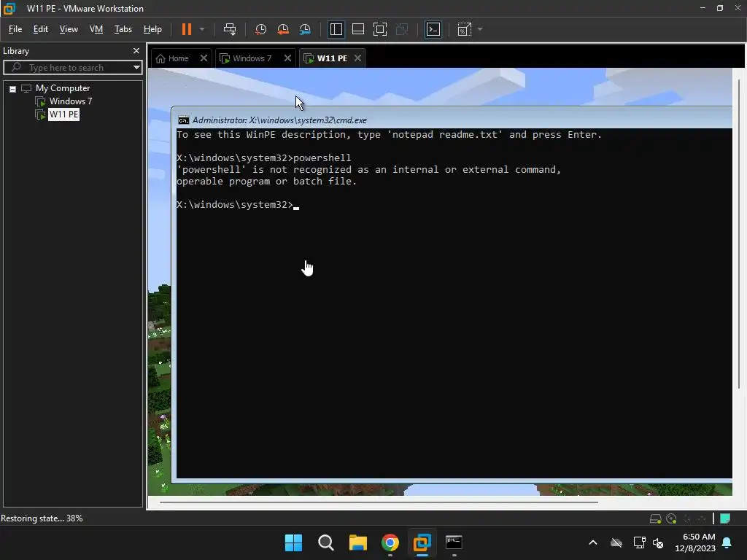The width and height of the screenshot is (747, 560).
Task: Click the VMware Workstation title bar logo
Action: (x=9, y=8)
